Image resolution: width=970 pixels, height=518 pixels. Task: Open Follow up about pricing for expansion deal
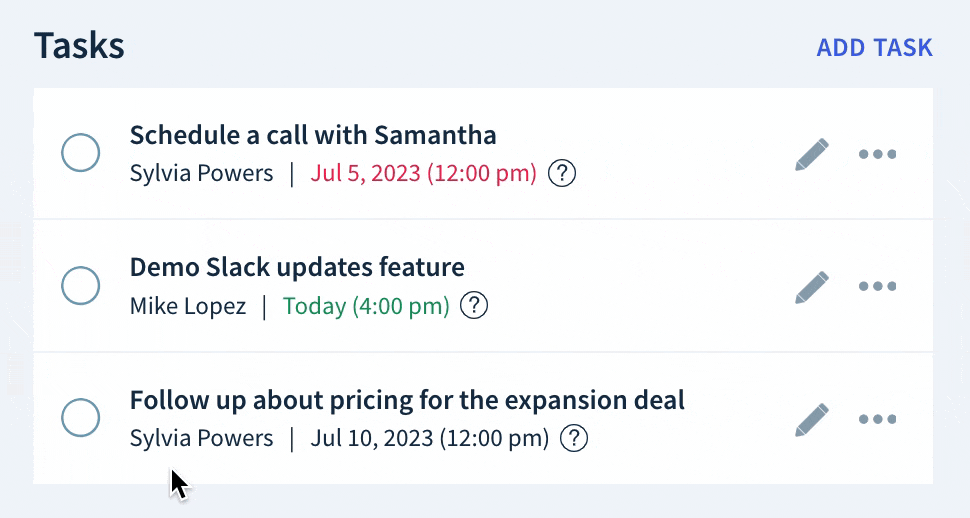point(407,400)
